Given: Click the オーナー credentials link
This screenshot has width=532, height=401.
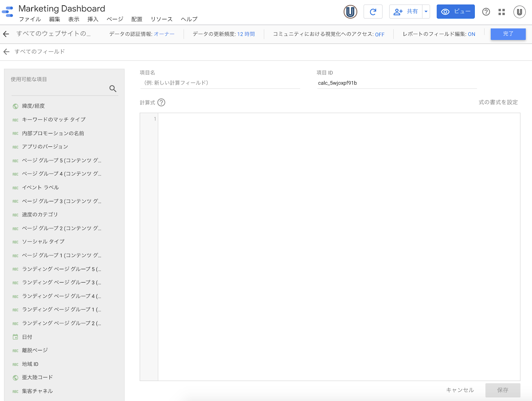Looking at the screenshot, I should (x=164, y=34).
